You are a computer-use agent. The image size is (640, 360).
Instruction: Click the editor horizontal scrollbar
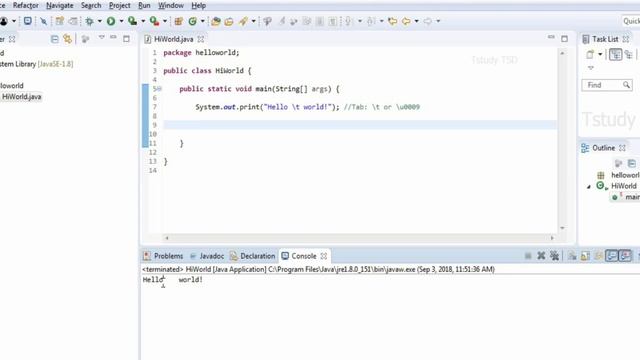(359, 238)
